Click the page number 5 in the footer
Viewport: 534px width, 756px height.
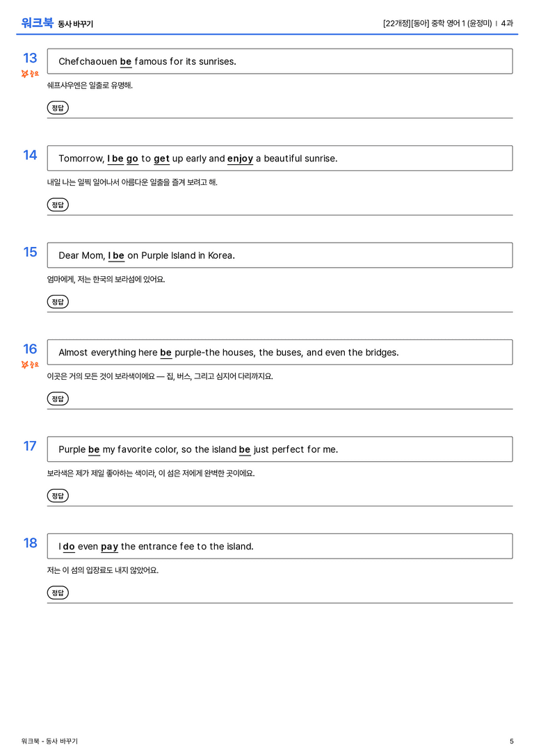click(x=511, y=741)
